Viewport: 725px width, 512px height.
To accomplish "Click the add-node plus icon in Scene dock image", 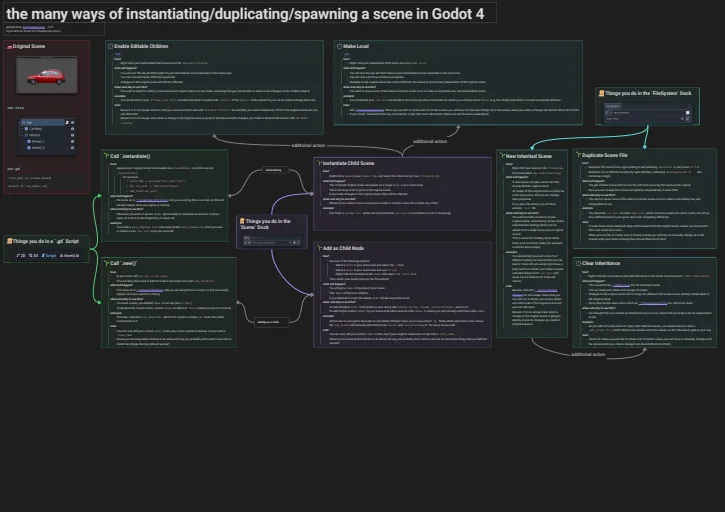I will pyautogui.click(x=245, y=242).
